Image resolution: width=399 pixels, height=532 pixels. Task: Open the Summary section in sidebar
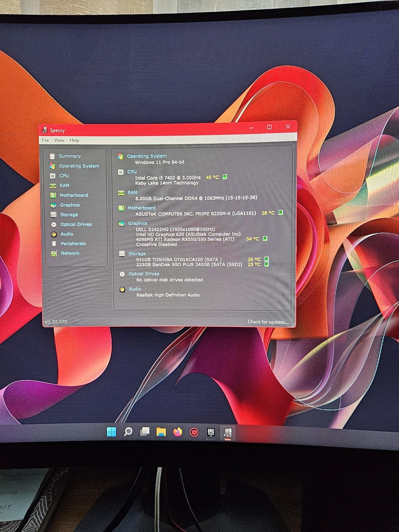[70, 156]
